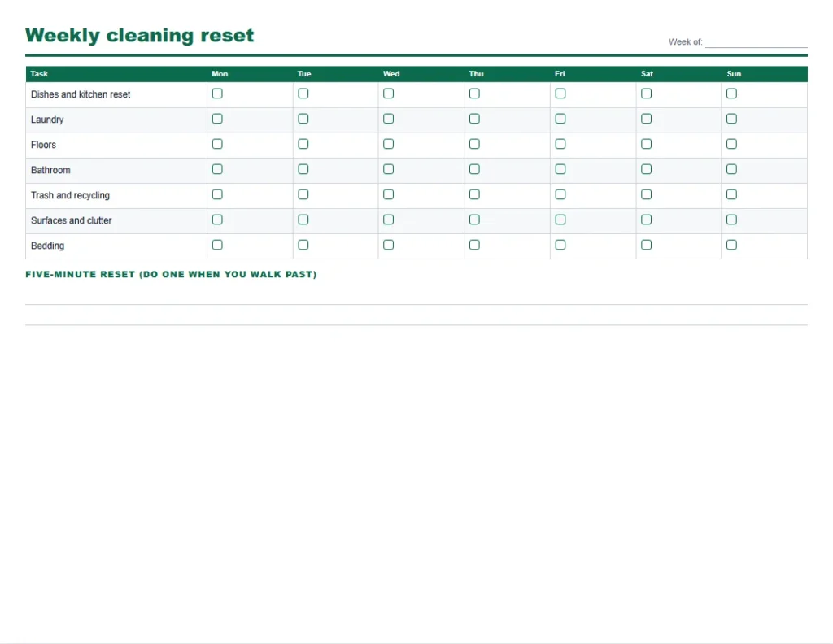The image size is (833, 644).
Task: Tick Bathroom Sat checkbox
Action: tap(646, 169)
